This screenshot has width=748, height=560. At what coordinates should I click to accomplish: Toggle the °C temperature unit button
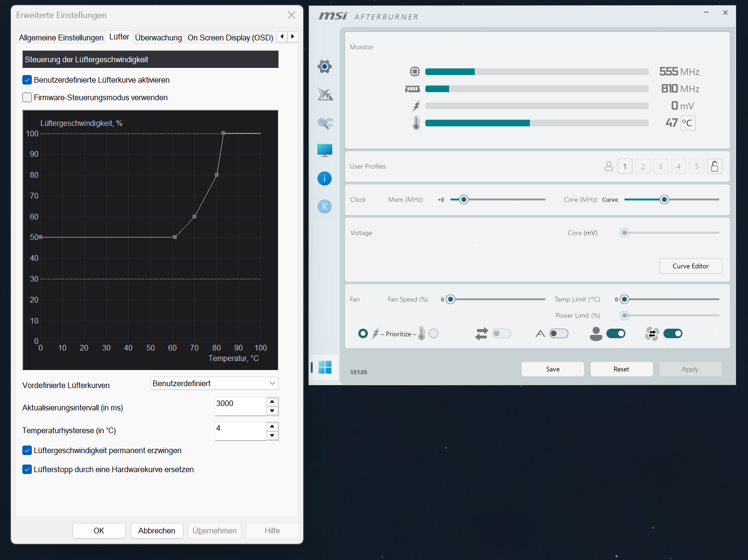pos(688,123)
